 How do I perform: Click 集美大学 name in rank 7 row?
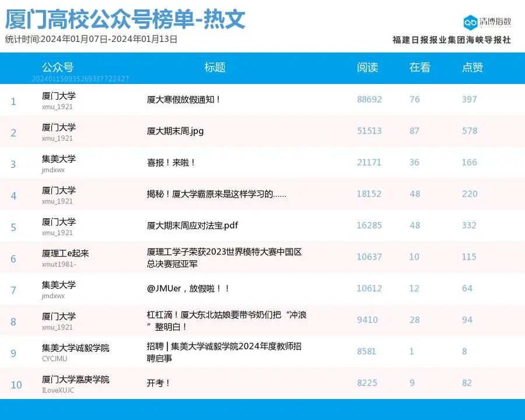point(59,285)
